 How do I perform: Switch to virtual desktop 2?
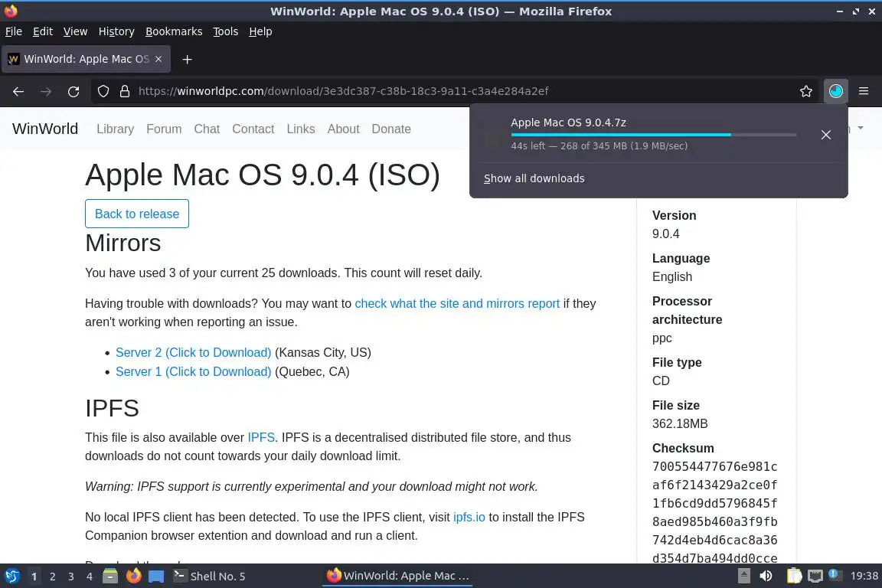click(x=52, y=577)
